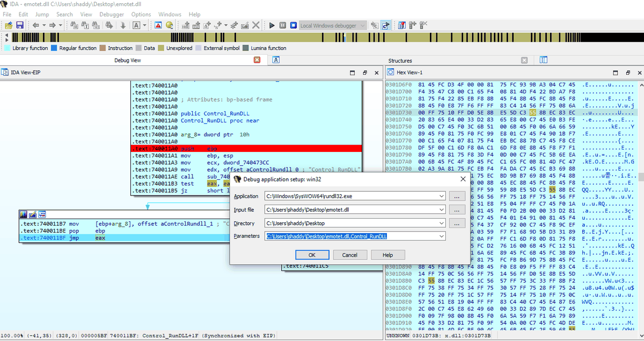Image resolution: width=644 pixels, height=341 pixels.
Task: Click the '100.00%' zoom status text
Action: pyautogui.click(x=13, y=336)
